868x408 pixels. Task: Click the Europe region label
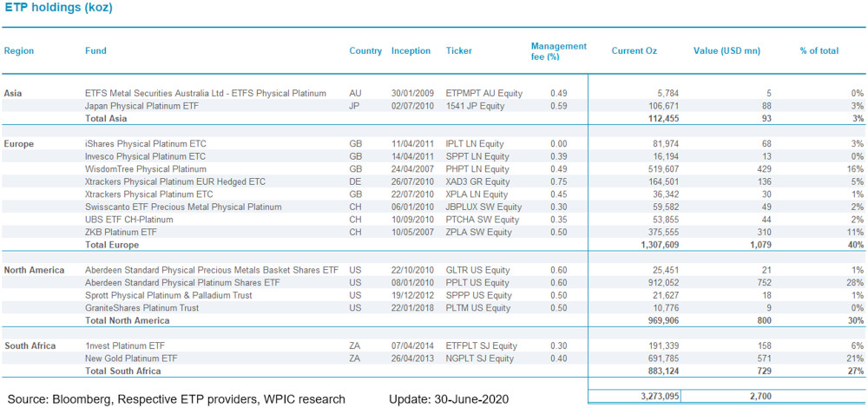point(19,144)
